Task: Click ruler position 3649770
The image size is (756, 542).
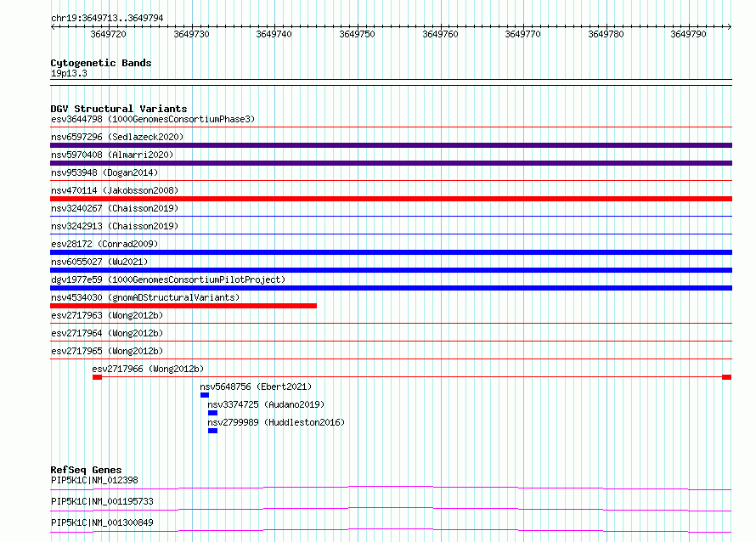Action: coord(522,34)
